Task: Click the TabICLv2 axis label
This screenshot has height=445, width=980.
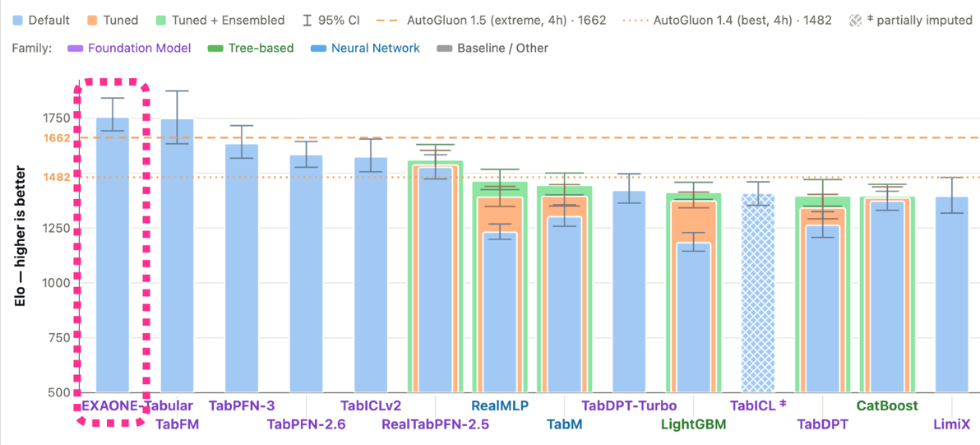Action: pos(371,405)
